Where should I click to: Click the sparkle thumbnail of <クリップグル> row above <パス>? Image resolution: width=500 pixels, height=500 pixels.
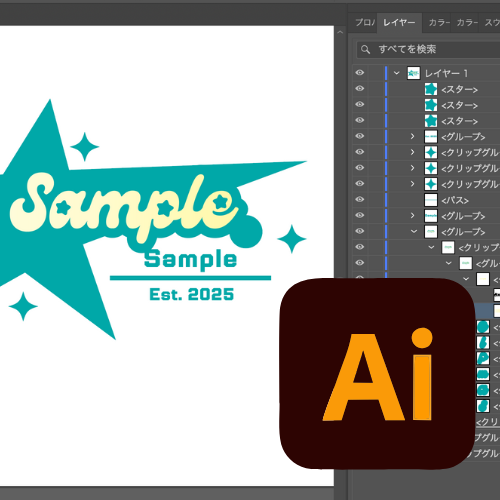point(431,184)
